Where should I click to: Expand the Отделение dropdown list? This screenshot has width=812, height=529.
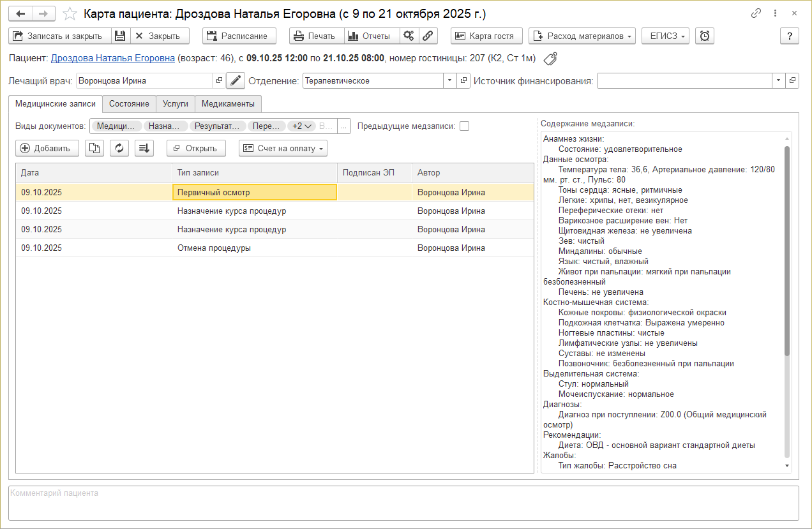coord(450,80)
